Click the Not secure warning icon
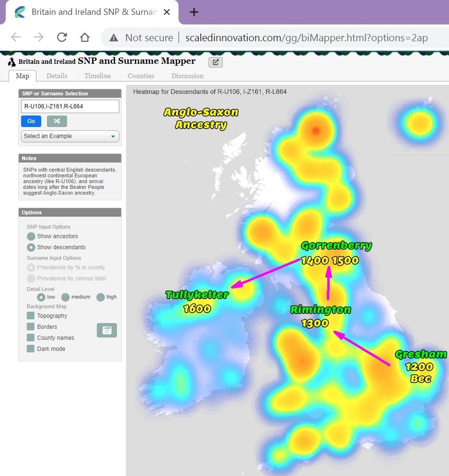 114,38
